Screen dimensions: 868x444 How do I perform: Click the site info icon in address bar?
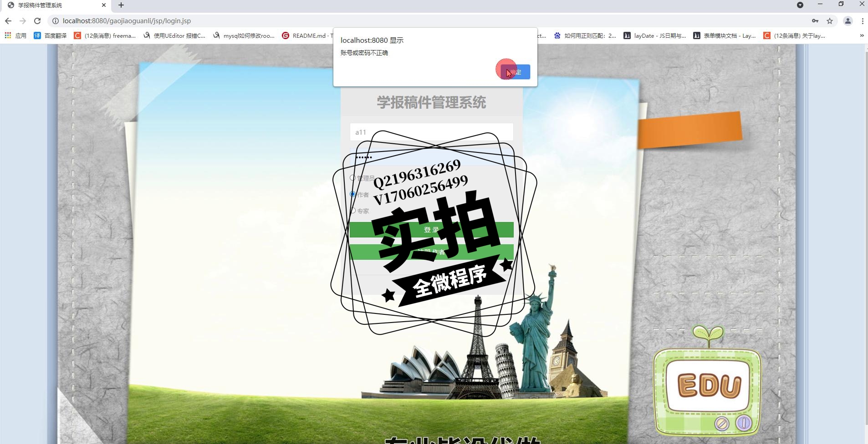click(x=55, y=21)
